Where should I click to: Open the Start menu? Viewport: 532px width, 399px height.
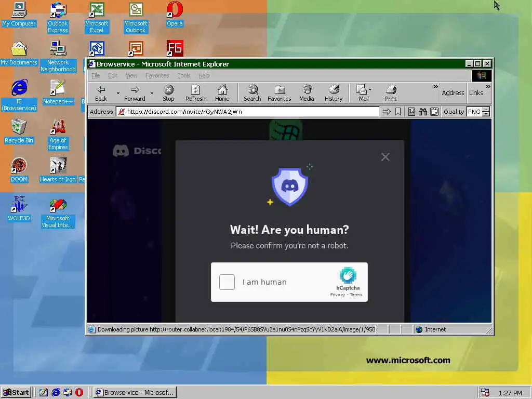point(16,392)
